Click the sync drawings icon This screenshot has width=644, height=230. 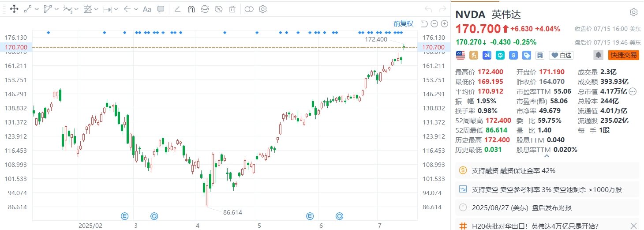[x=205, y=9]
